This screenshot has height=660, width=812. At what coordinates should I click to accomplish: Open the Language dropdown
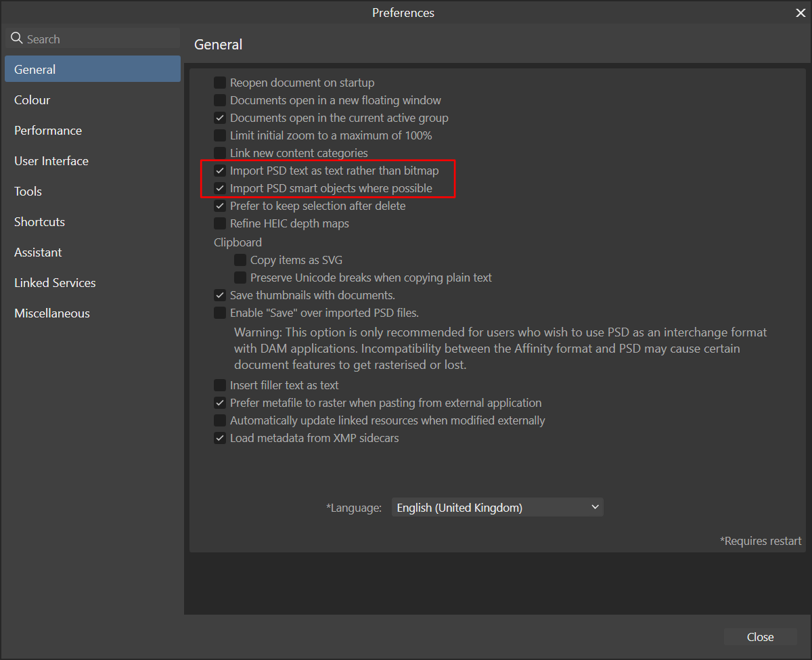click(x=497, y=507)
